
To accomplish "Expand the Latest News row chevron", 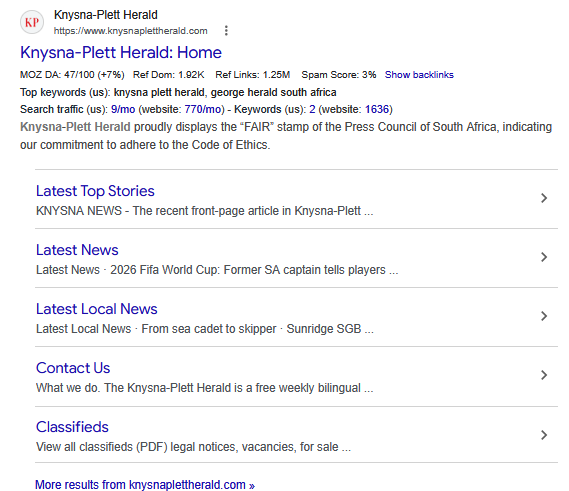I will point(544,257).
